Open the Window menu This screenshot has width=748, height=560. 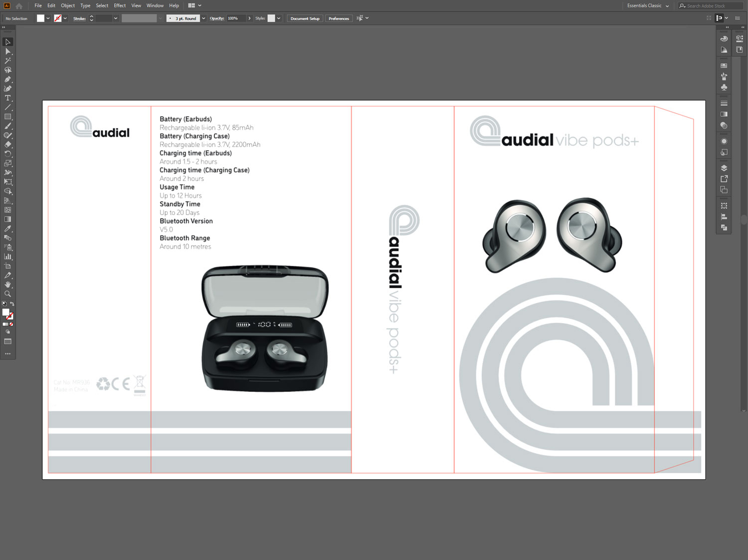(155, 5)
